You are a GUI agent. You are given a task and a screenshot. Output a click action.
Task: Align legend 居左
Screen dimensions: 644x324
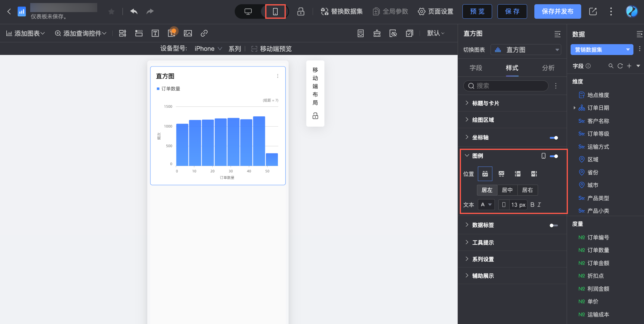(x=487, y=190)
